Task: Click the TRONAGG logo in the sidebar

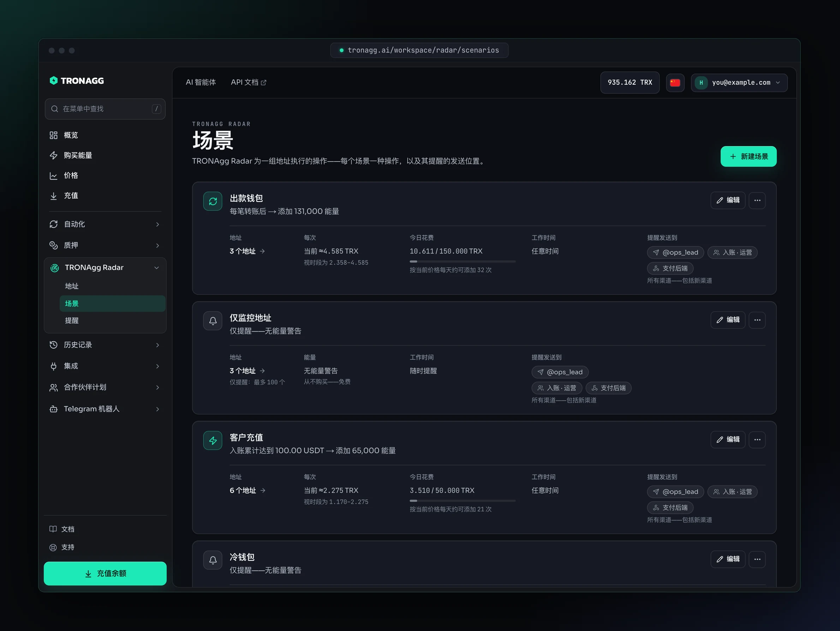Action: (x=77, y=81)
